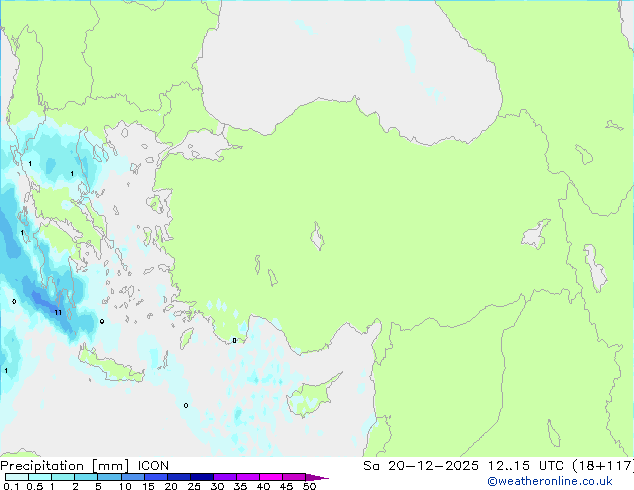Select the 20–25 mm dark blue swatch
Image resolution: width=634 pixels, height=490 pixels.
click(x=179, y=477)
